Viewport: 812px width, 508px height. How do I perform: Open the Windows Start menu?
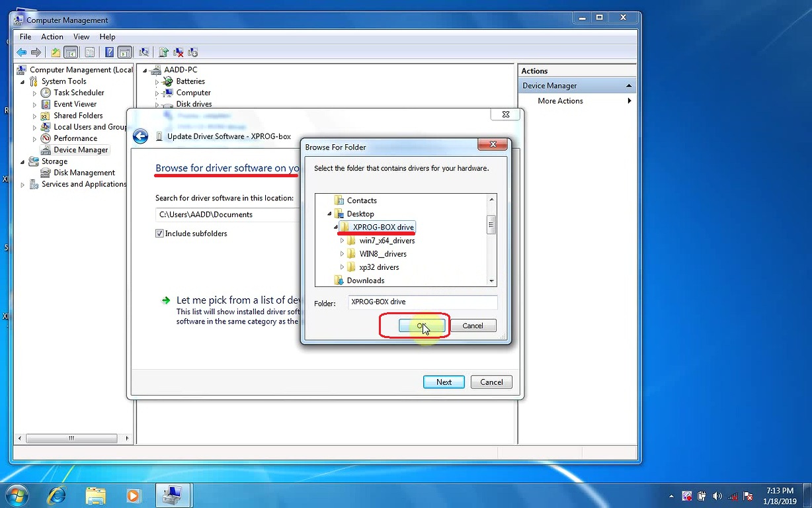pos(16,495)
